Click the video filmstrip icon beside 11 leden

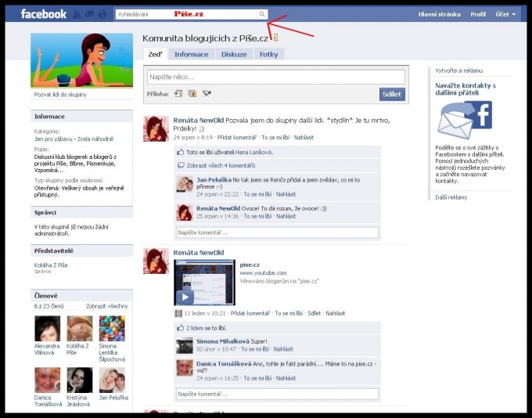(178, 313)
